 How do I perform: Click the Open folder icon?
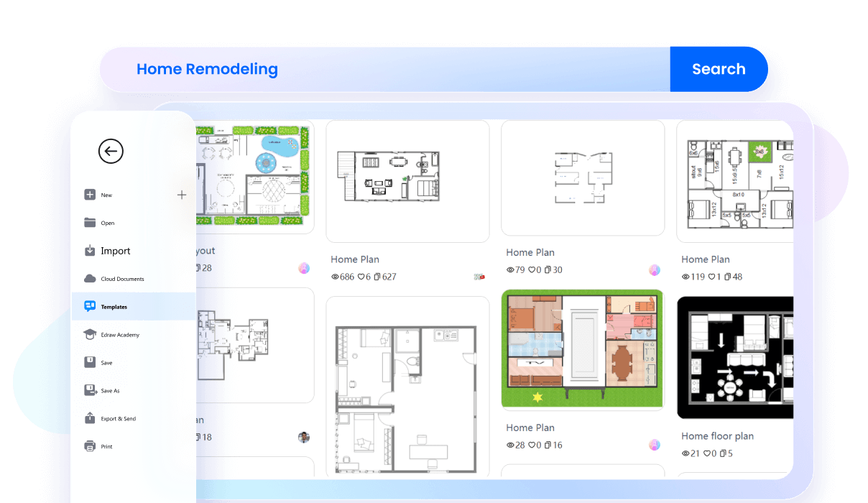90,223
